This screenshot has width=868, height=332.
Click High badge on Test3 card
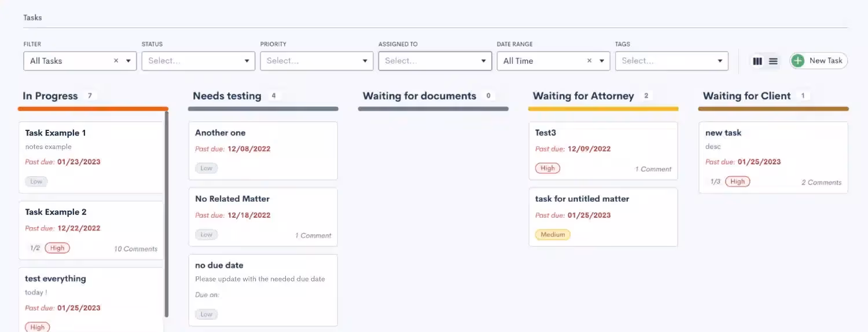547,168
